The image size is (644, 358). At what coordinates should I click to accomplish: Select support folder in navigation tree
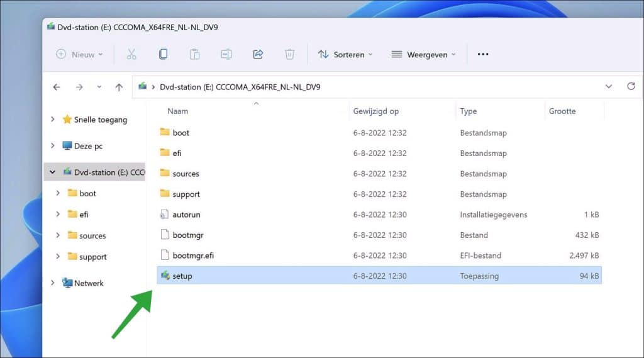pyautogui.click(x=93, y=257)
